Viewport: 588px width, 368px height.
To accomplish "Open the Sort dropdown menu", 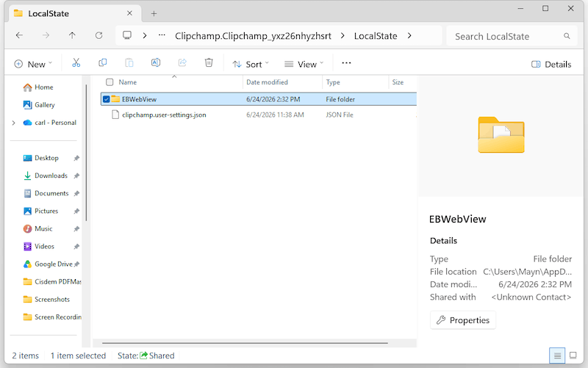I will tap(251, 64).
